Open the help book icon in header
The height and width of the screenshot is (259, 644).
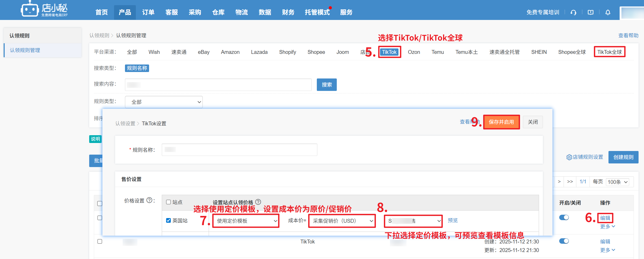click(x=590, y=12)
